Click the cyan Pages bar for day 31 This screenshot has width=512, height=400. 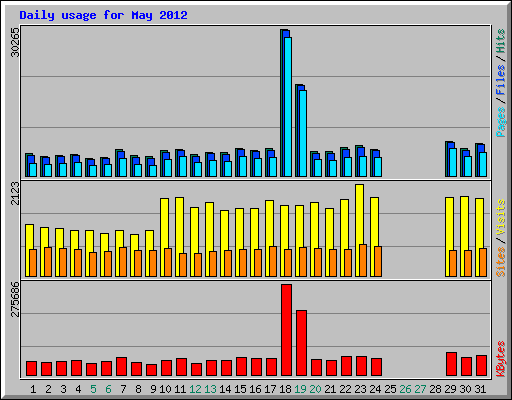point(483,164)
